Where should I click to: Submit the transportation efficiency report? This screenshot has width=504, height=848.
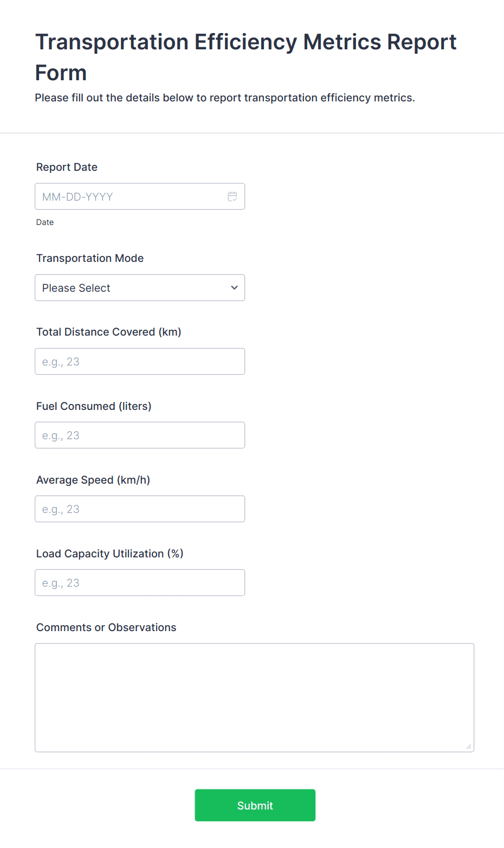255,805
